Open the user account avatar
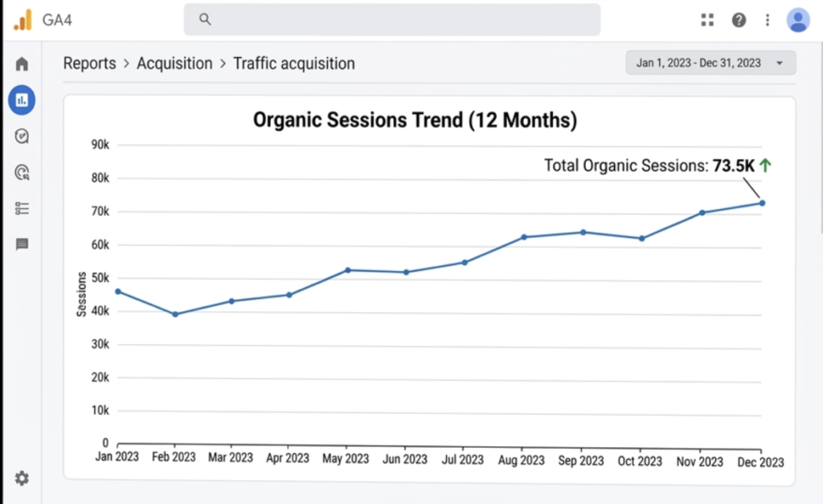The height and width of the screenshot is (504, 823). (x=798, y=20)
